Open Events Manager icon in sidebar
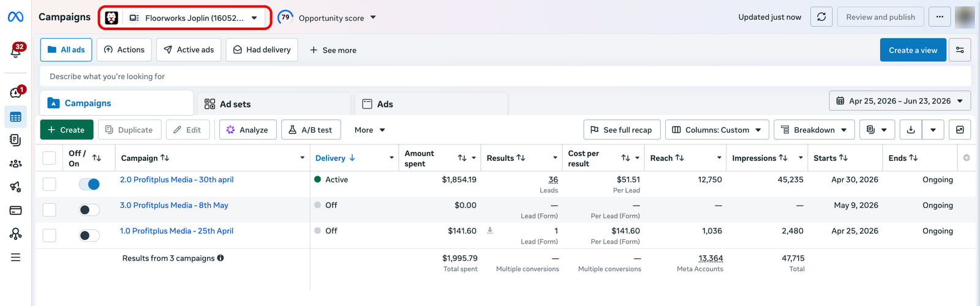980x306 pixels. pyautogui.click(x=16, y=233)
